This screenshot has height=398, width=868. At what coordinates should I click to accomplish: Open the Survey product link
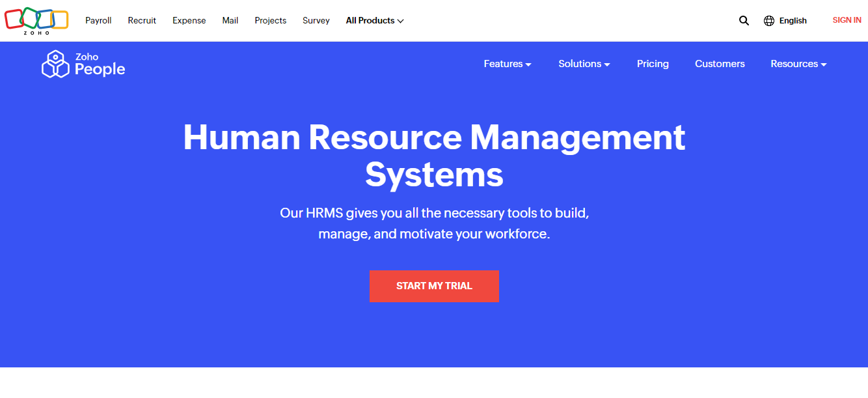tap(316, 21)
